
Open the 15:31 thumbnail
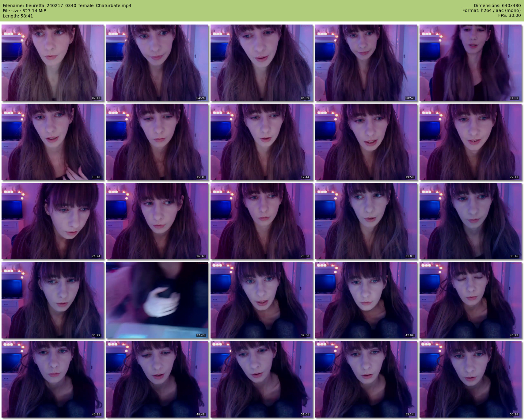(157, 142)
